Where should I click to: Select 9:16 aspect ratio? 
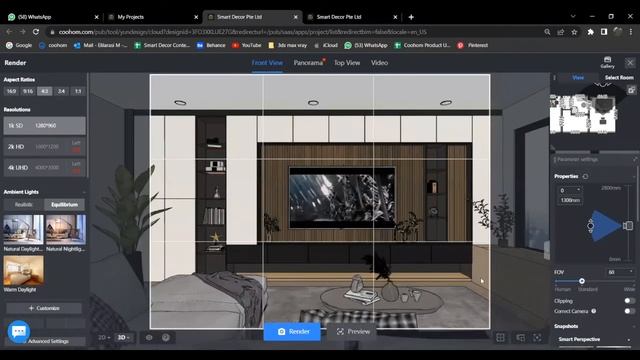click(28, 91)
